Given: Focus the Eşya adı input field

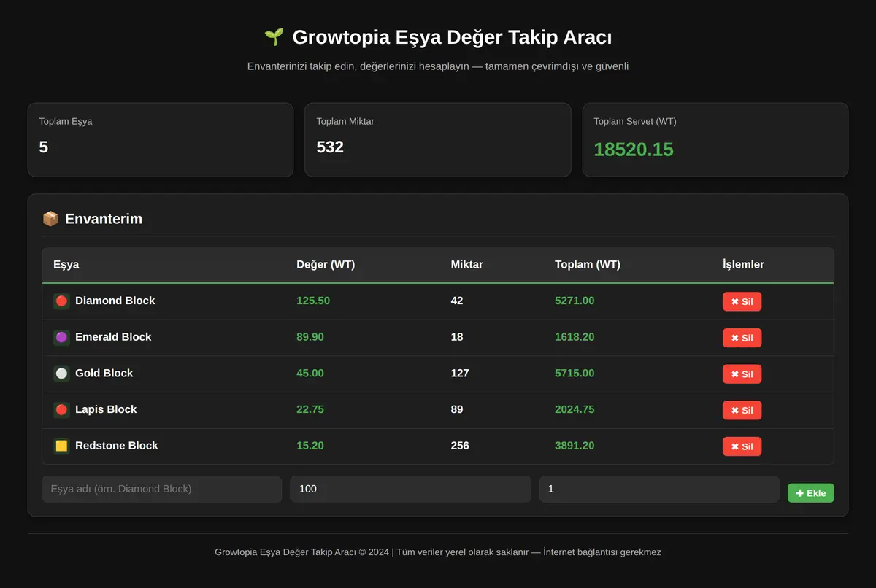Looking at the screenshot, I should tap(161, 490).
